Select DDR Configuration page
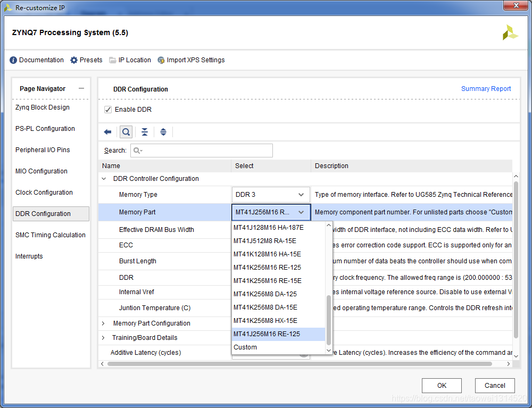Screen dimensions: 532x408 click(x=51, y=214)
